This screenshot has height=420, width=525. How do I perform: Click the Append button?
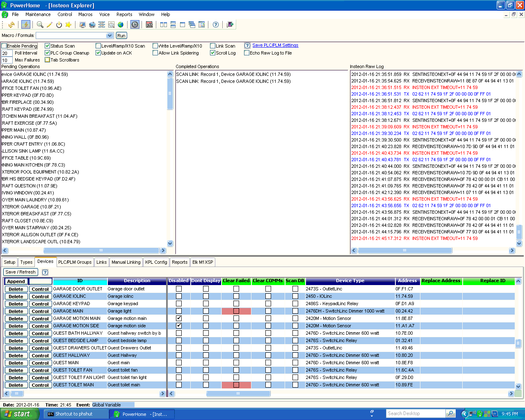pos(16,281)
